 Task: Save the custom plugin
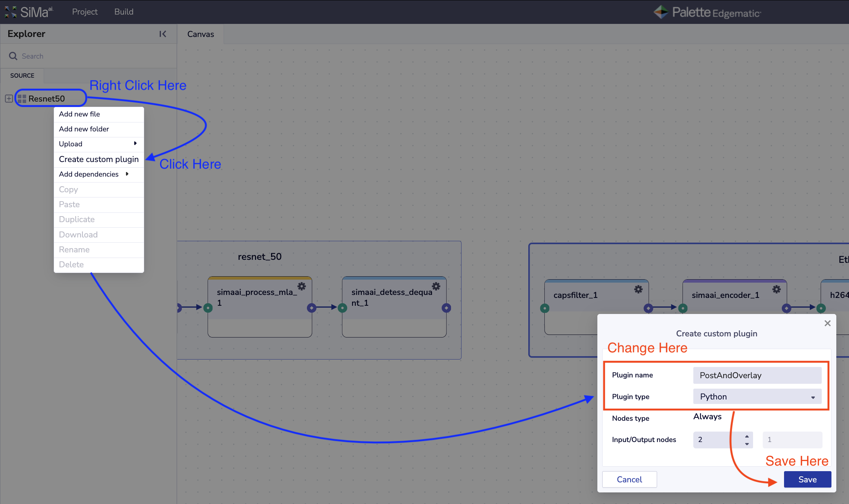click(807, 479)
